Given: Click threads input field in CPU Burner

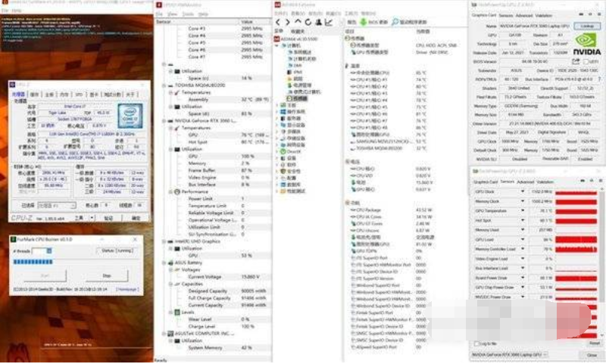Looking at the screenshot, I should [x=39, y=251].
